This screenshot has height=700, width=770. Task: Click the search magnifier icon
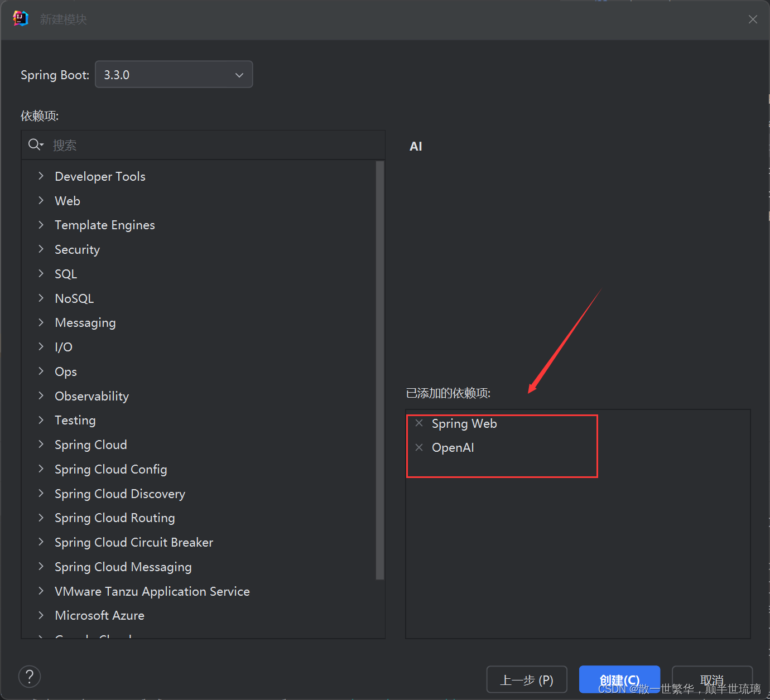pyautogui.click(x=36, y=145)
